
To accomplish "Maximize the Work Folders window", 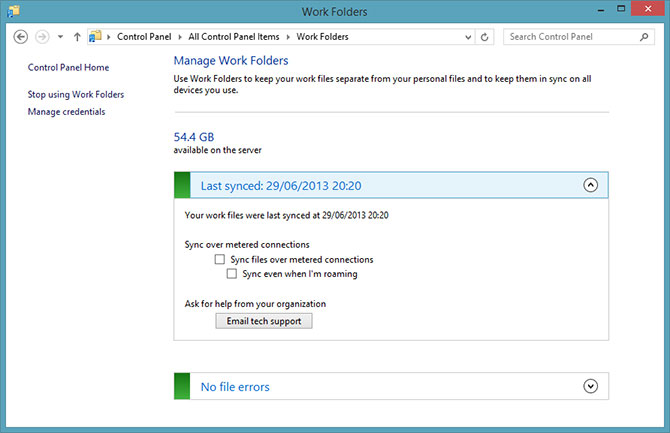I will coord(621,9).
